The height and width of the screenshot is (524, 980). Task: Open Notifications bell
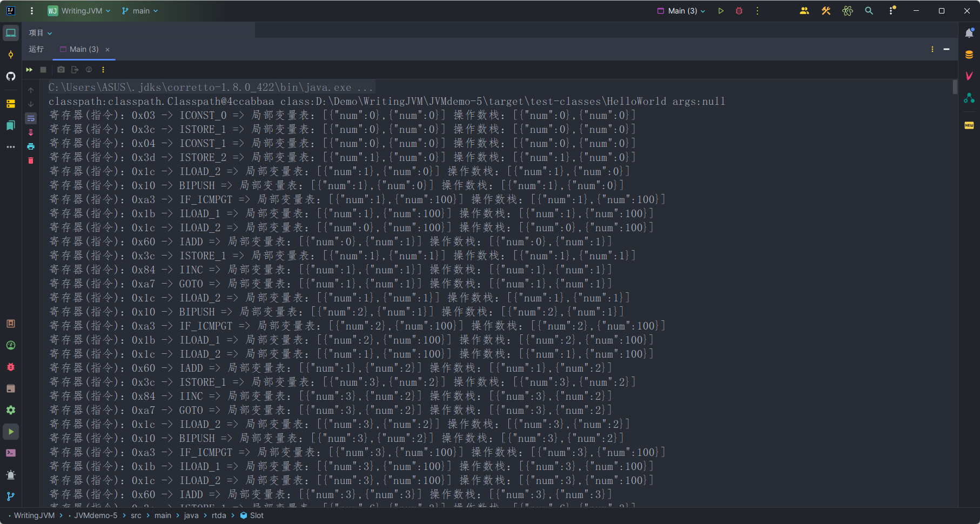pyautogui.click(x=969, y=33)
